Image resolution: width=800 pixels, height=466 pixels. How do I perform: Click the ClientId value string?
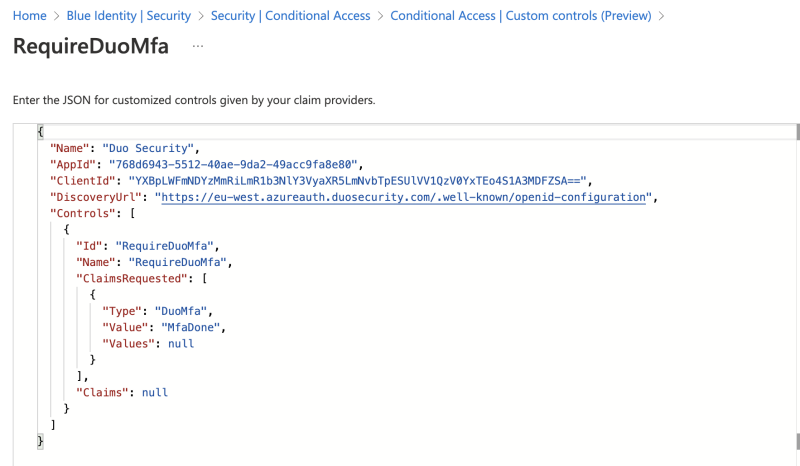click(x=357, y=181)
